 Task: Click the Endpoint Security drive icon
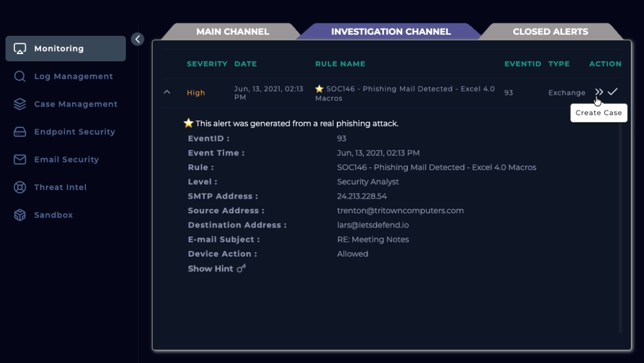coord(20,132)
